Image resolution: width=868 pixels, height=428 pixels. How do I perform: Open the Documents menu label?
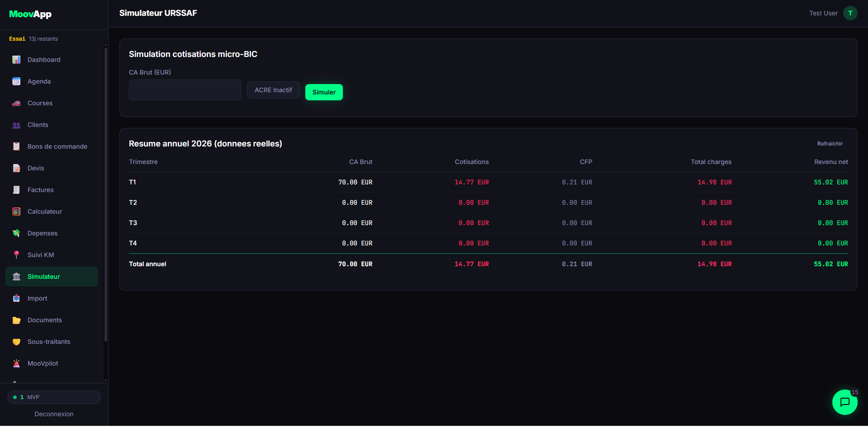tap(44, 320)
